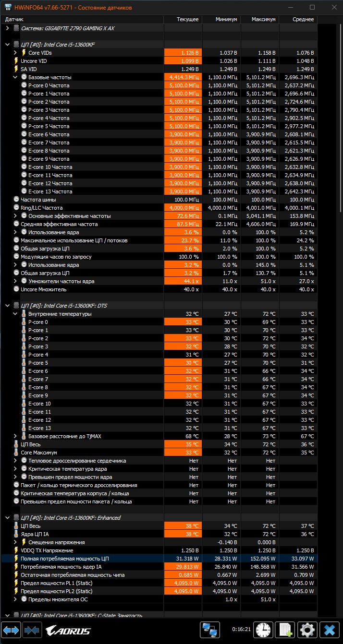Click the thermometer icon beside P-core 0 temperature
The image size is (343, 644).
24,322
